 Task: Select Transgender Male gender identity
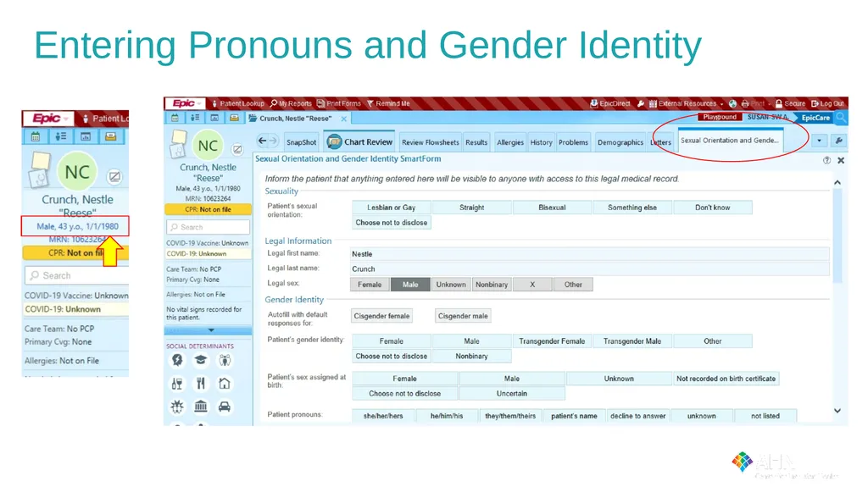coord(632,341)
